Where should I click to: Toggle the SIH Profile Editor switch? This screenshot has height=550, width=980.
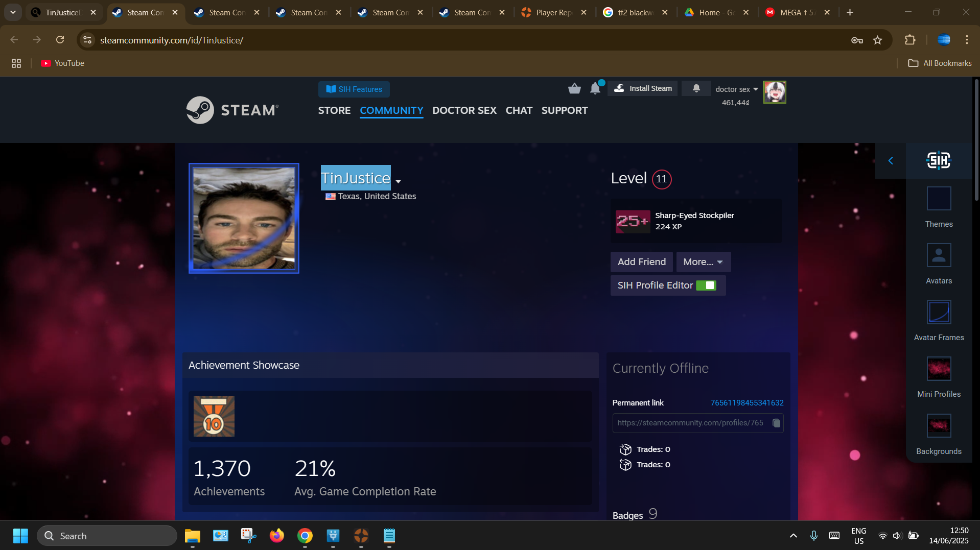click(706, 285)
